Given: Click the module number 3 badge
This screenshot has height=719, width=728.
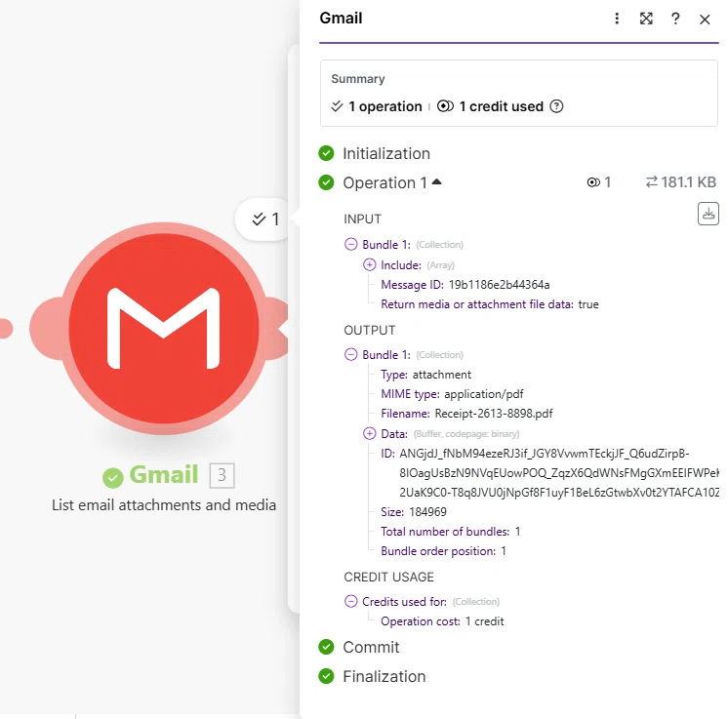Looking at the screenshot, I should (222, 475).
